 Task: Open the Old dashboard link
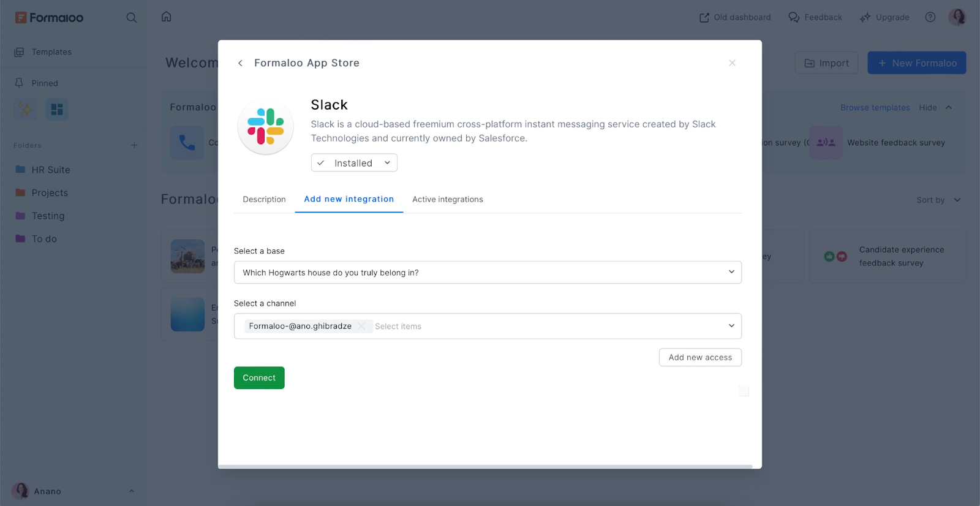(735, 17)
